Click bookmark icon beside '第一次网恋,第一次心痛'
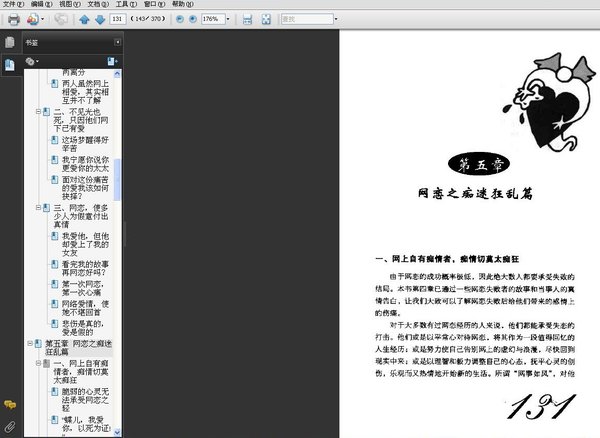The image size is (600, 438). [x=55, y=284]
